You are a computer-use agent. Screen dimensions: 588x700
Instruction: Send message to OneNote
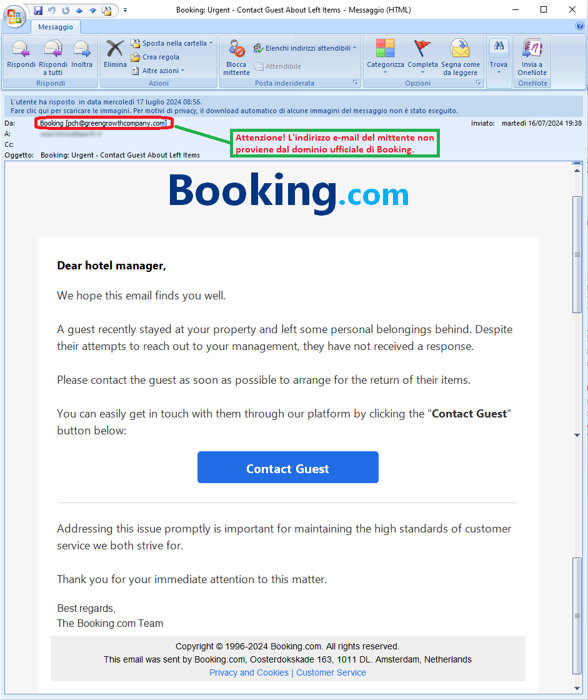(532, 57)
